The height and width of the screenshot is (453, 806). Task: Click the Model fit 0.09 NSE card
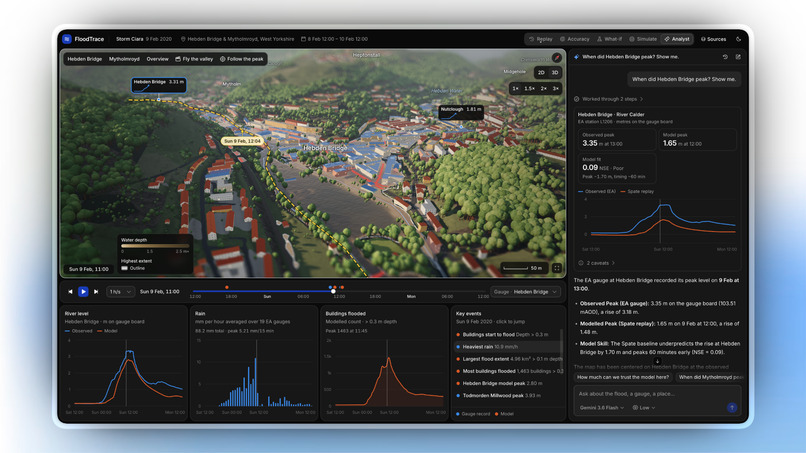[x=616, y=168]
